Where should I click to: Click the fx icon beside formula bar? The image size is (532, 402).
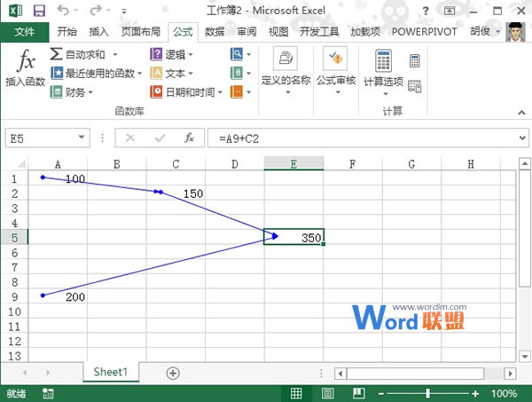(x=189, y=138)
